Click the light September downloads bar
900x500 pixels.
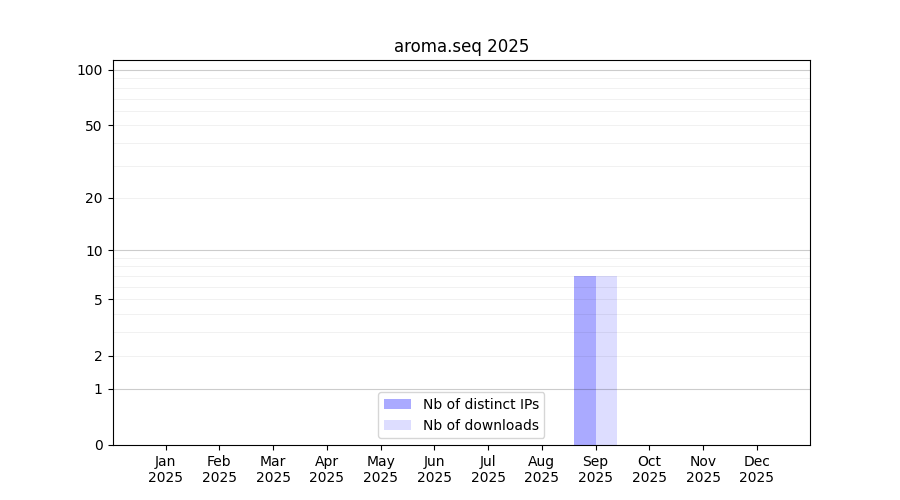pos(606,361)
